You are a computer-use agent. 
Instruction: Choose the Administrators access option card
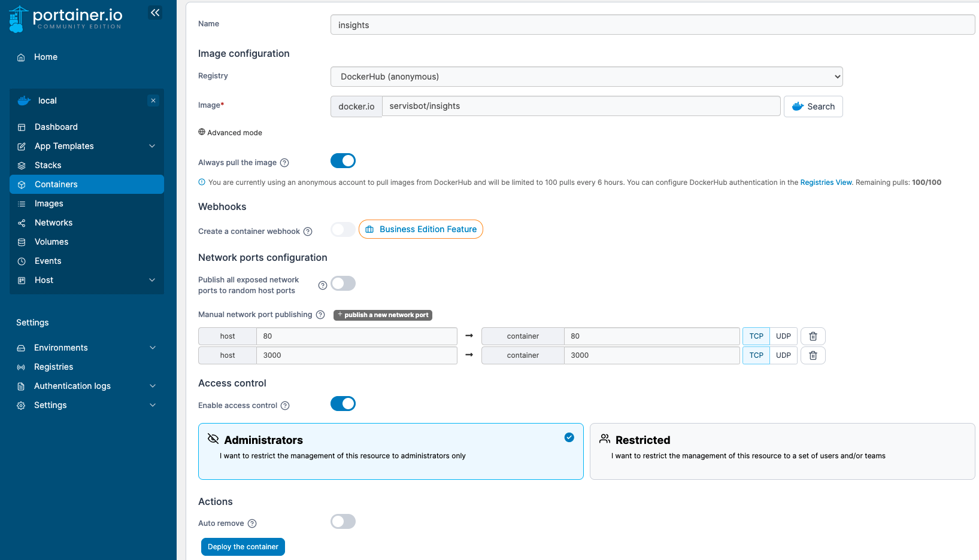pos(391,452)
